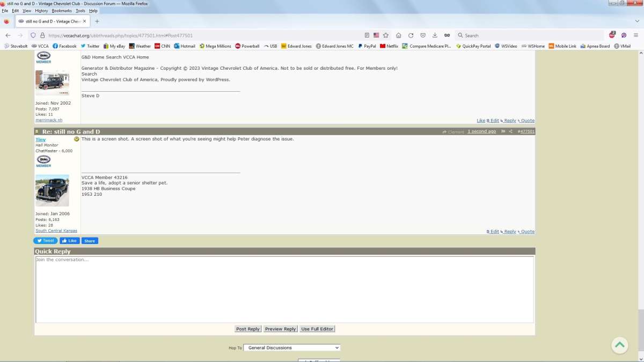Open the Facebook bookmark
The width and height of the screenshot is (644, 362).
64,46
